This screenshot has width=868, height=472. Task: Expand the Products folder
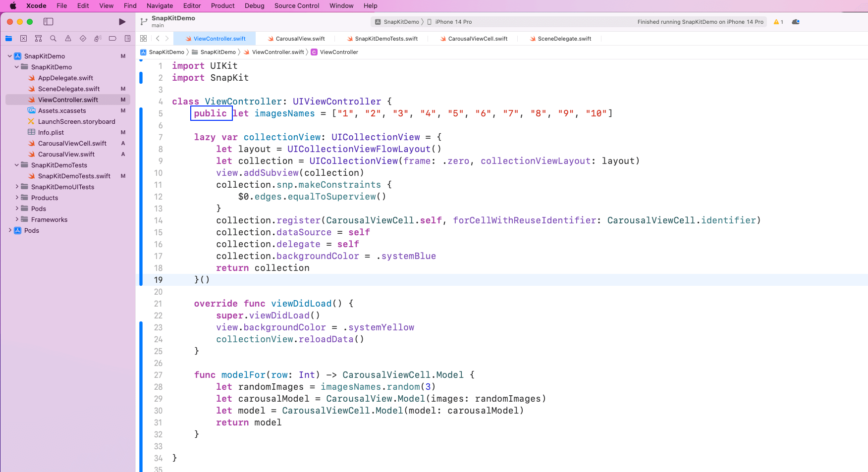point(17,198)
